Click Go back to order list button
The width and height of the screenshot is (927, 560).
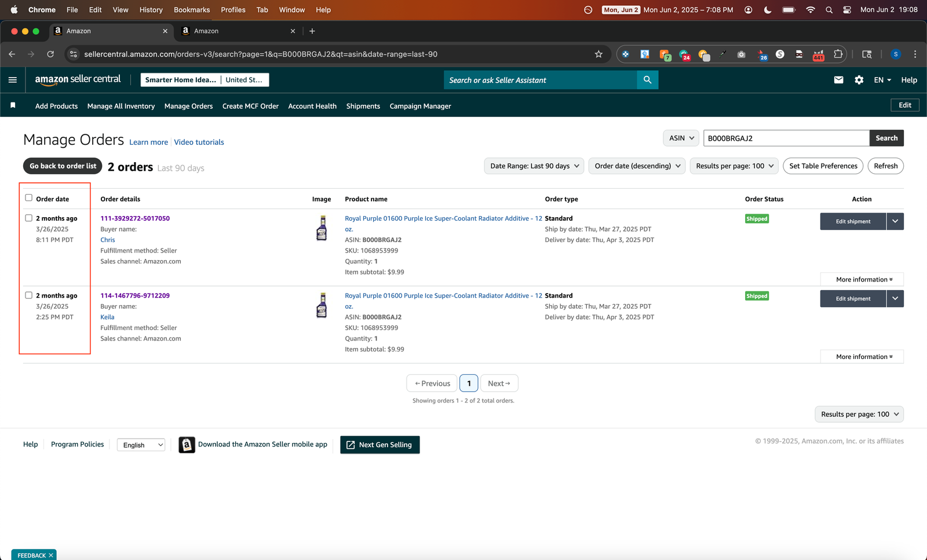tap(63, 166)
